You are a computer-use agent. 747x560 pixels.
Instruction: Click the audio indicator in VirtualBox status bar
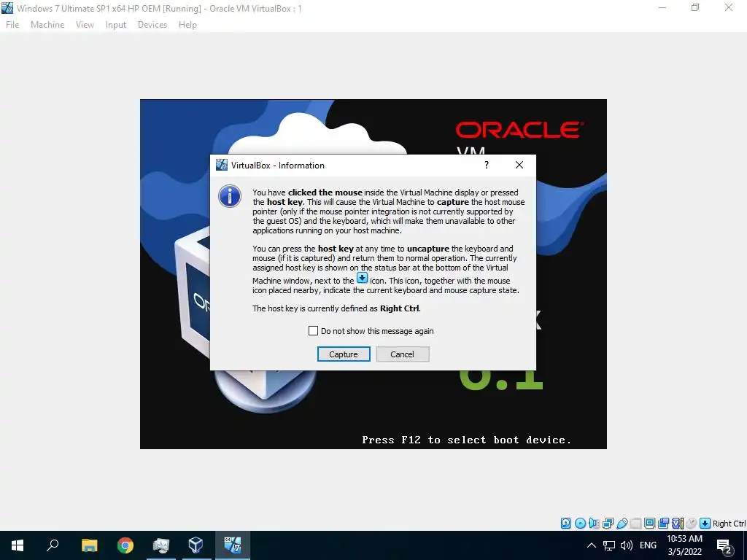click(x=594, y=524)
